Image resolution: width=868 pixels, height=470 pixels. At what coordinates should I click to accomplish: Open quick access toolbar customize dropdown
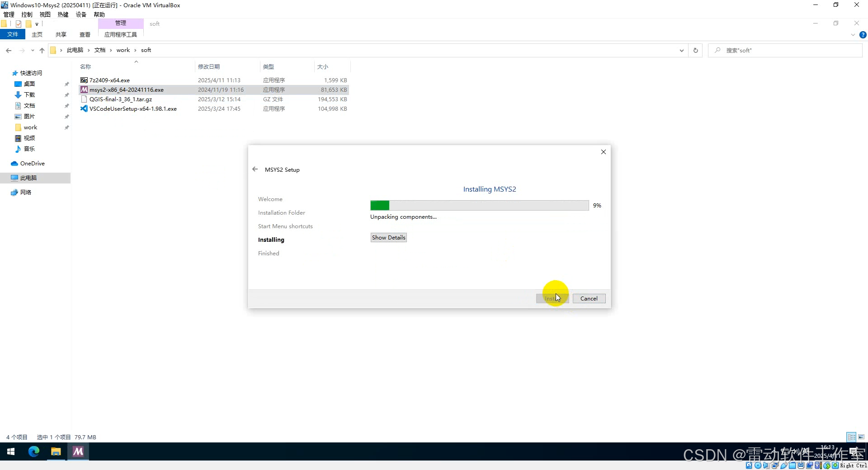pyautogui.click(x=37, y=24)
